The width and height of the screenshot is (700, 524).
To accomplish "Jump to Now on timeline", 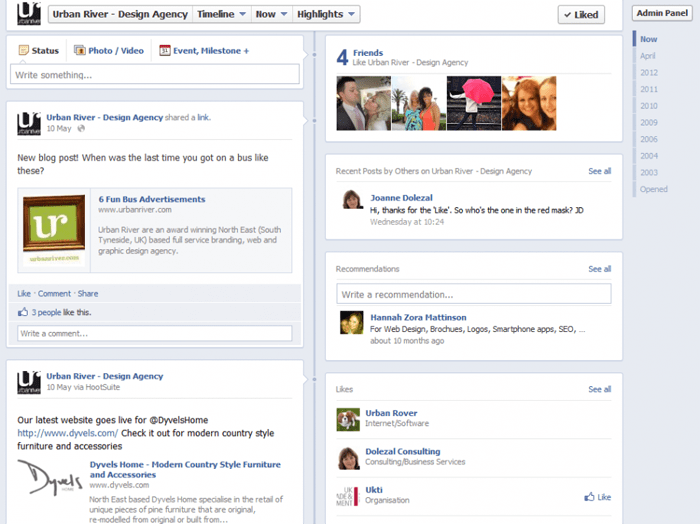I will pyautogui.click(x=648, y=39).
